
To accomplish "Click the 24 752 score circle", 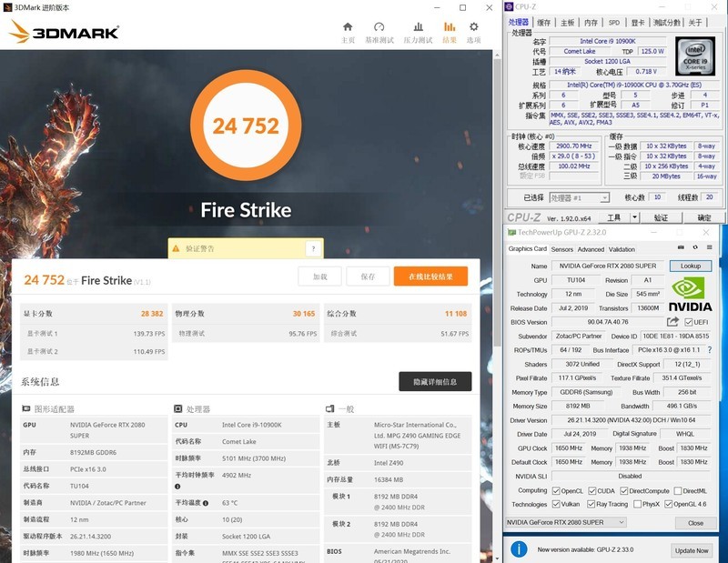I will [x=246, y=126].
